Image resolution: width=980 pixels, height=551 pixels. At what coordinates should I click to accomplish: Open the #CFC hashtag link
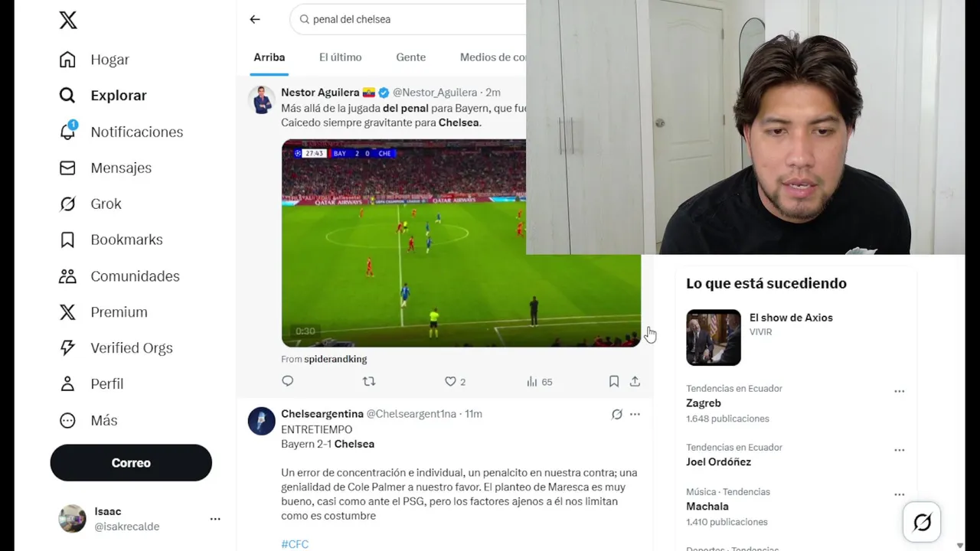(295, 544)
